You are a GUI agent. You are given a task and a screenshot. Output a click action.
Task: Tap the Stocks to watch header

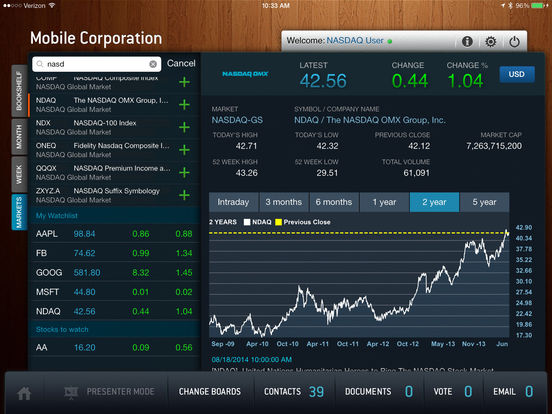(x=115, y=330)
